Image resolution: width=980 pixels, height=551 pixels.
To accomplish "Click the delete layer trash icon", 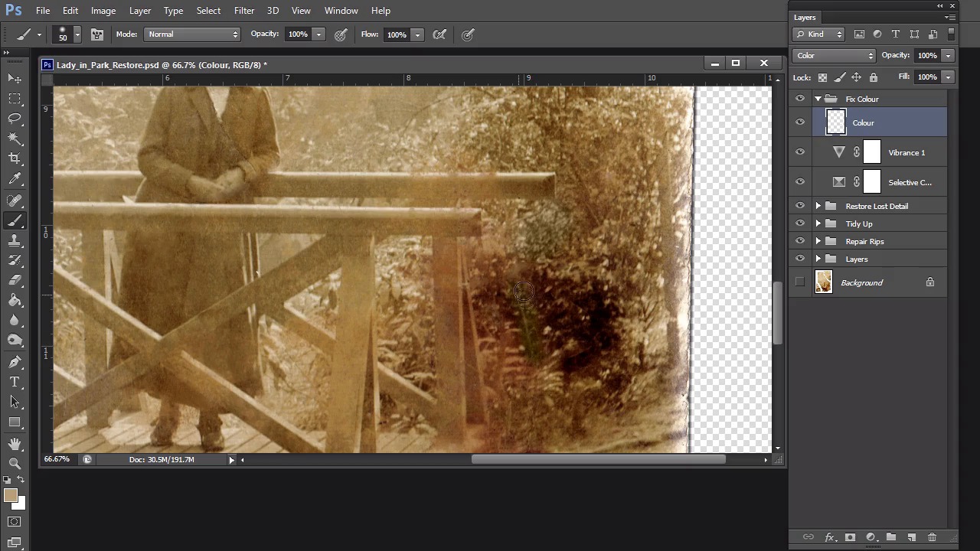I will click(x=932, y=537).
